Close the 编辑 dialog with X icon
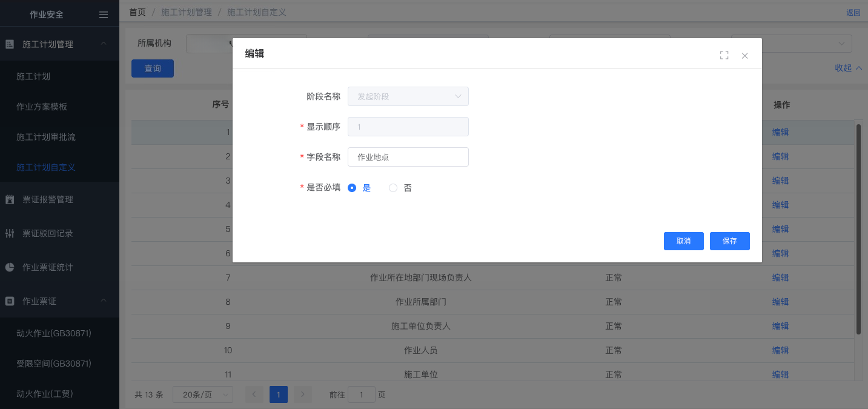The height and width of the screenshot is (409, 868). pos(745,56)
